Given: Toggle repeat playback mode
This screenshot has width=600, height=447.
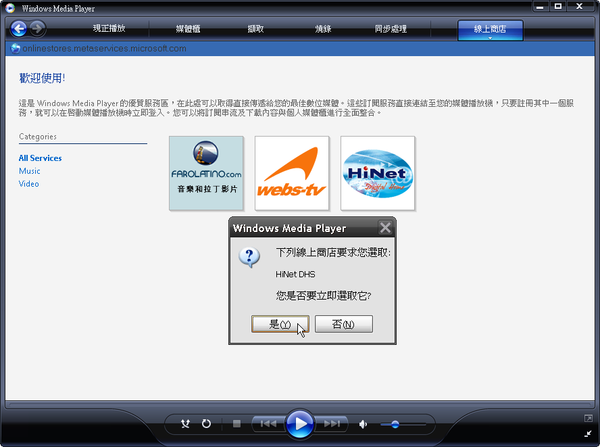Looking at the screenshot, I should (x=206, y=424).
